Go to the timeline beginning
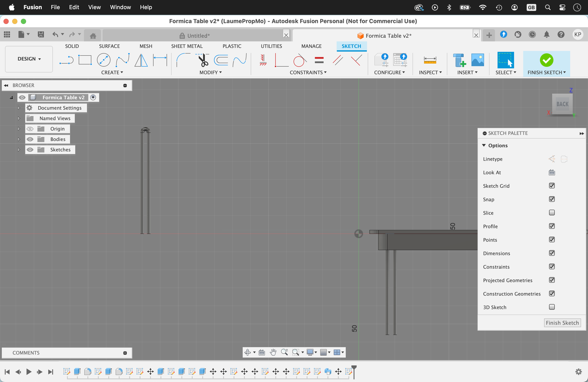This screenshot has width=588, height=382. (7, 372)
